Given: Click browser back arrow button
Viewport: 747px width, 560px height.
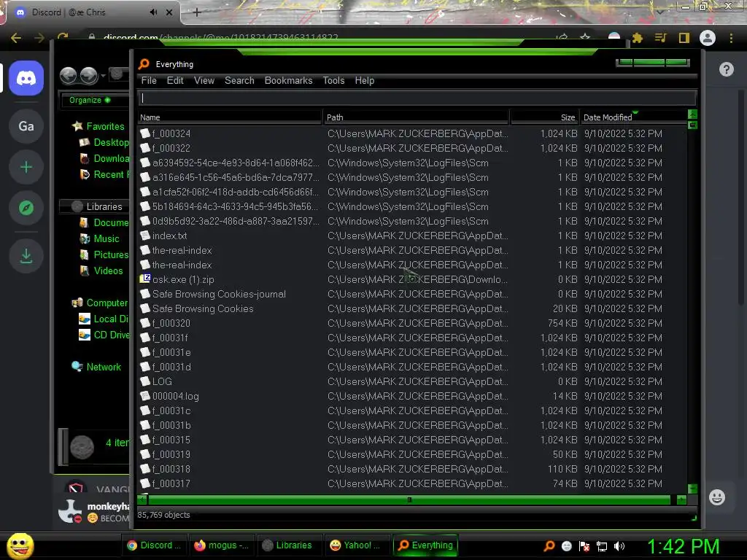Looking at the screenshot, I should tap(16, 38).
